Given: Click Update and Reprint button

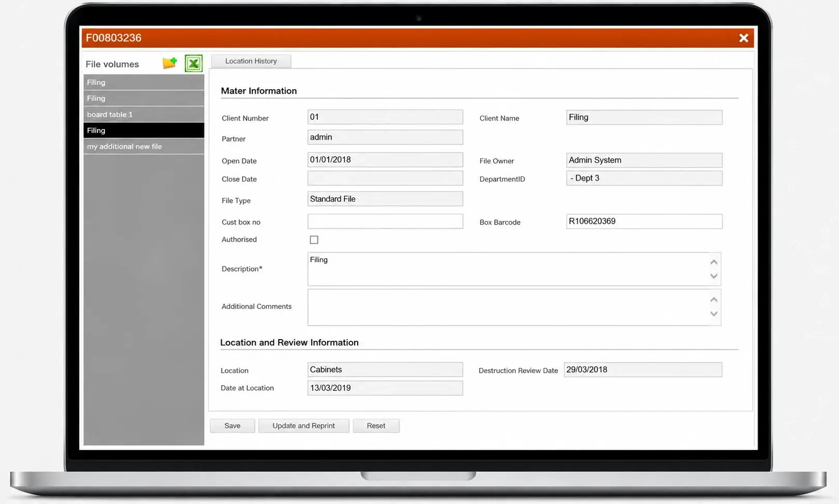Looking at the screenshot, I should 304,426.
